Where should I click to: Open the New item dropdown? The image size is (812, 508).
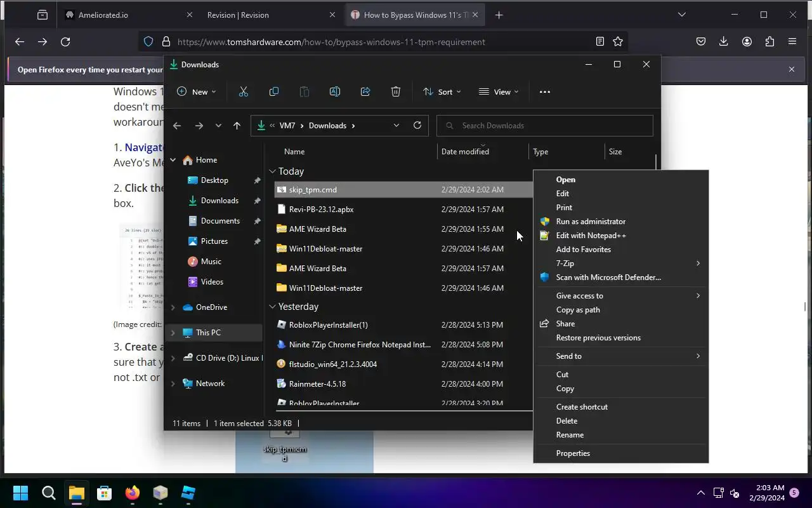pyautogui.click(x=196, y=91)
